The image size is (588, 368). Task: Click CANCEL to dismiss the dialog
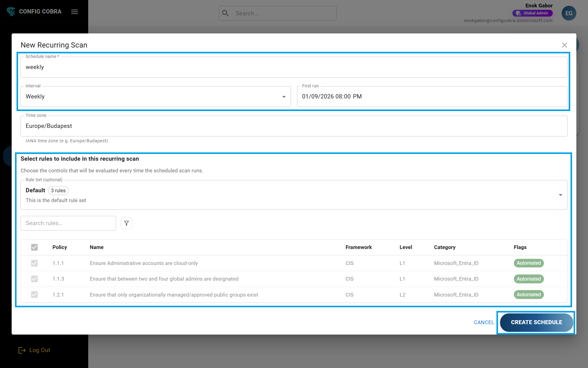point(484,322)
